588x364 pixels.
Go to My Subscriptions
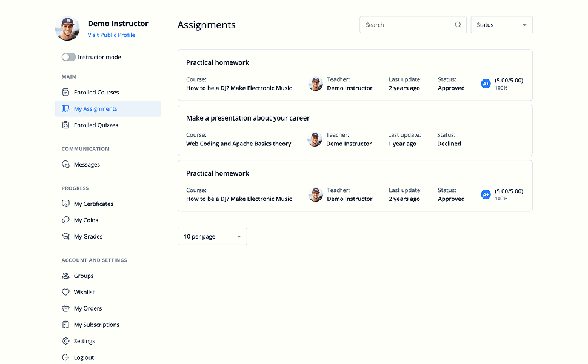click(96, 325)
